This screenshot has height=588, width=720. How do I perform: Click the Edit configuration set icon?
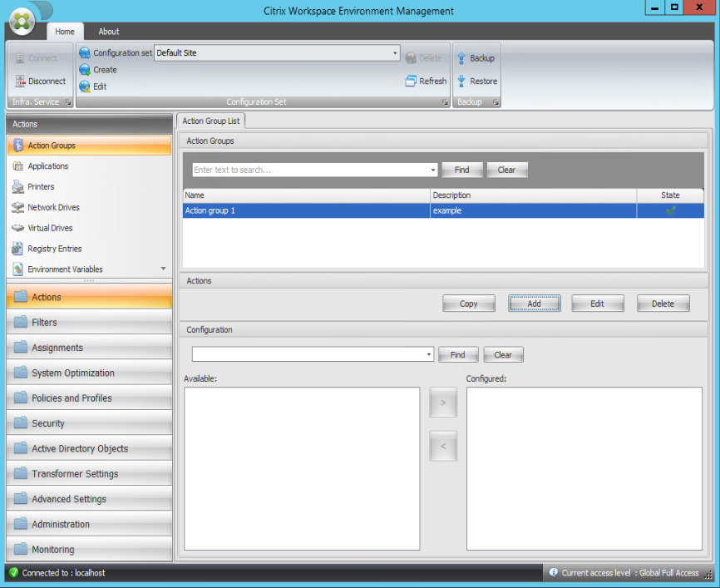click(x=85, y=86)
